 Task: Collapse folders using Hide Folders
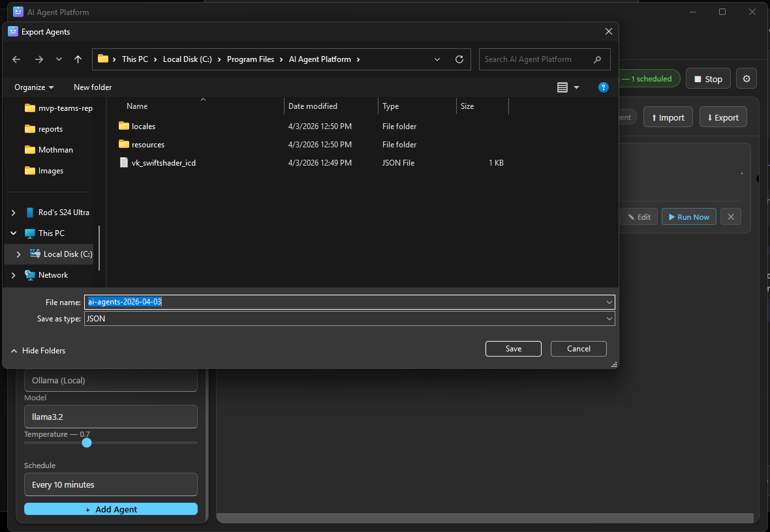(x=37, y=350)
